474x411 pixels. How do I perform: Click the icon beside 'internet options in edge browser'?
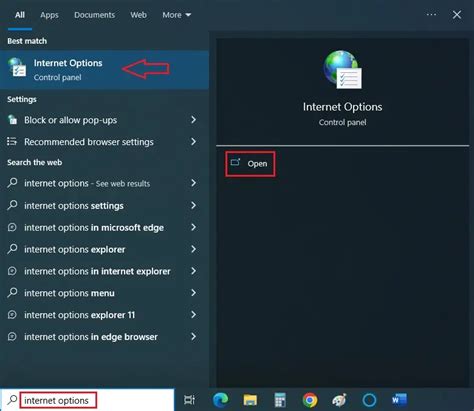(x=12, y=337)
